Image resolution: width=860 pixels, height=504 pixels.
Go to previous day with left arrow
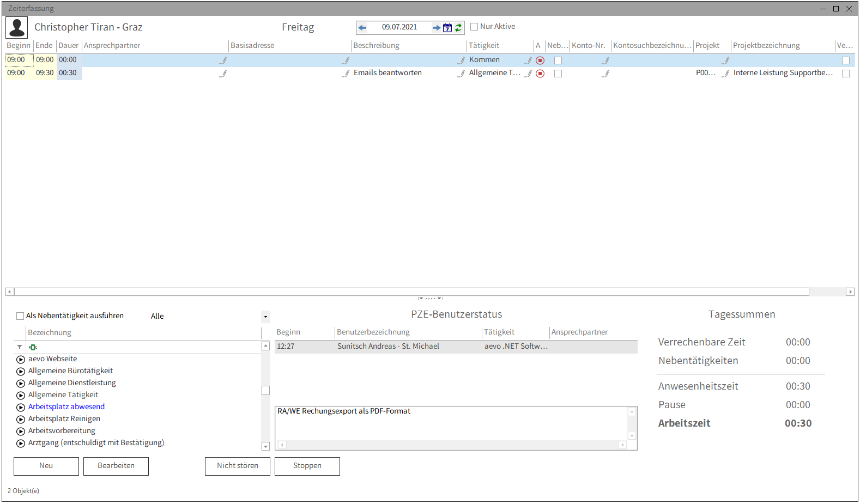362,27
